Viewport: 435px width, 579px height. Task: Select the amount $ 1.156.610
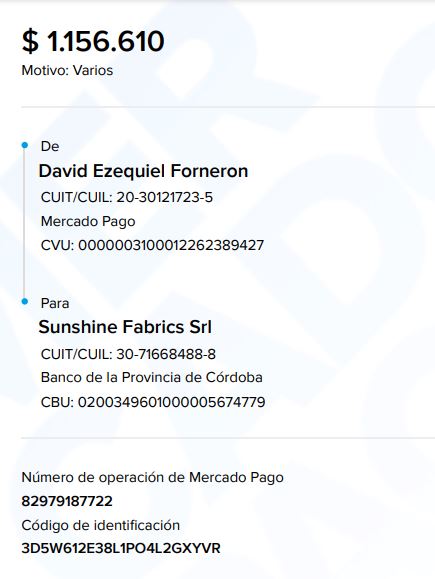[93, 41]
